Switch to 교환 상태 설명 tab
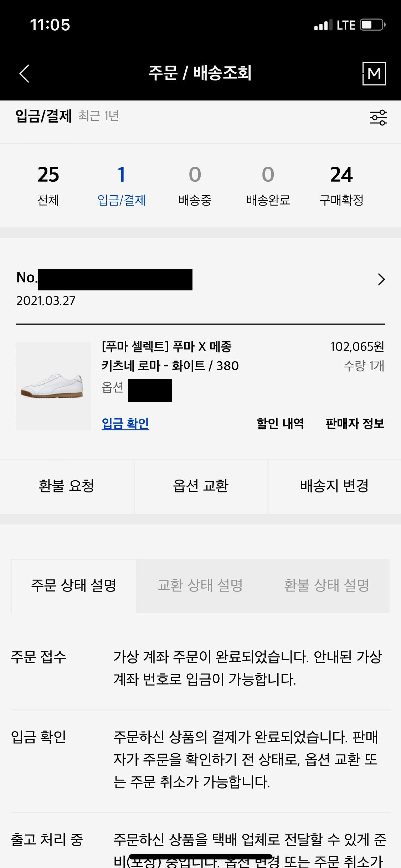This screenshot has height=868, width=401. [200, 585]
